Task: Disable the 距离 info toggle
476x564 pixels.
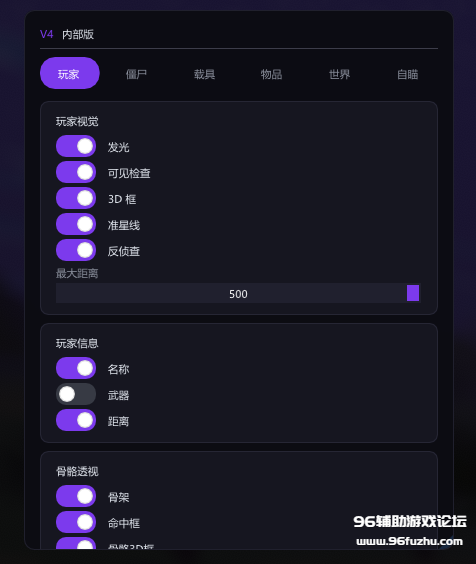Action: click(76, 420)
